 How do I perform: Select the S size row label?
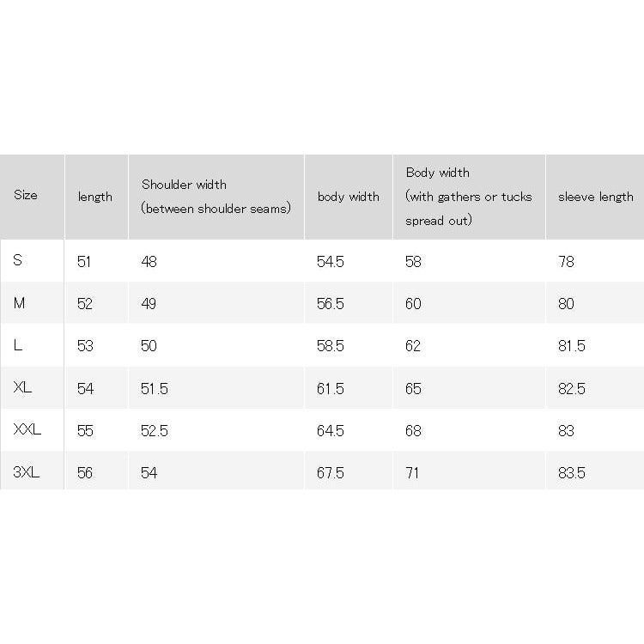18,260
